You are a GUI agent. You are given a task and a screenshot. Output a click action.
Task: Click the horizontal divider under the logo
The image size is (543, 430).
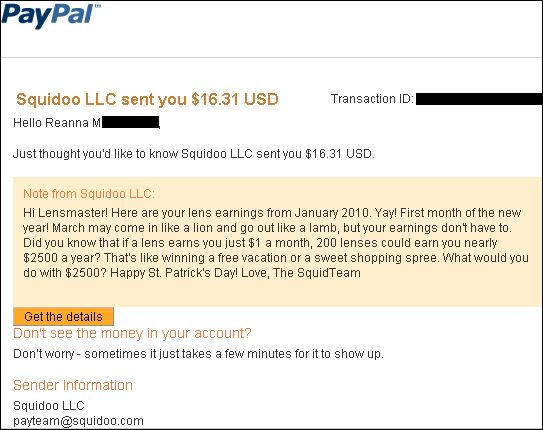[x=272, y=57]
